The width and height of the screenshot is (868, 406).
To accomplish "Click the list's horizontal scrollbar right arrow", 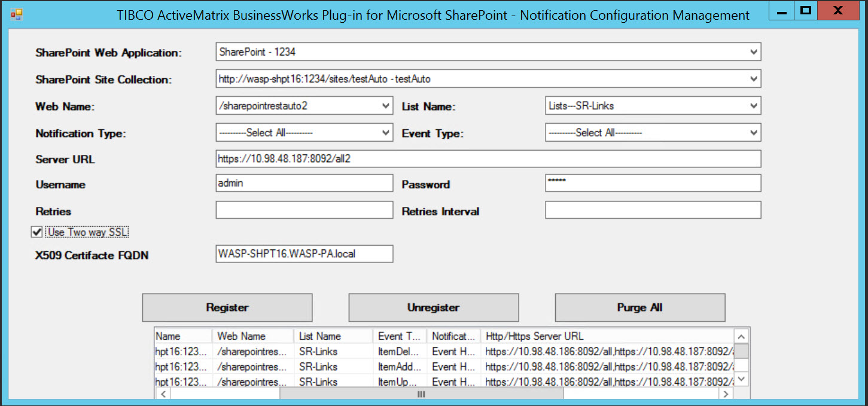I will click(726, 394).
